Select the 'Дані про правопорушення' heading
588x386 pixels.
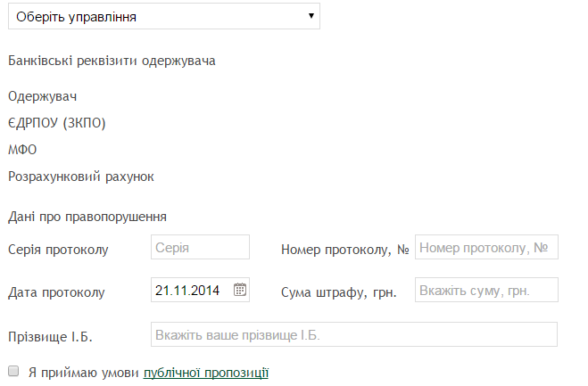[x=87, y=216]
